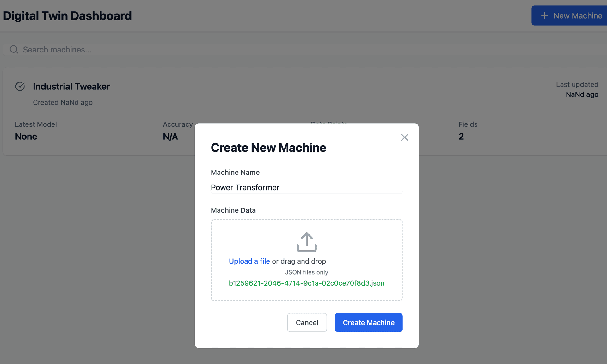Cancel the new machine dialog
Image resolution: width=607 pixels, height=364 pixels.
(307, 322)
